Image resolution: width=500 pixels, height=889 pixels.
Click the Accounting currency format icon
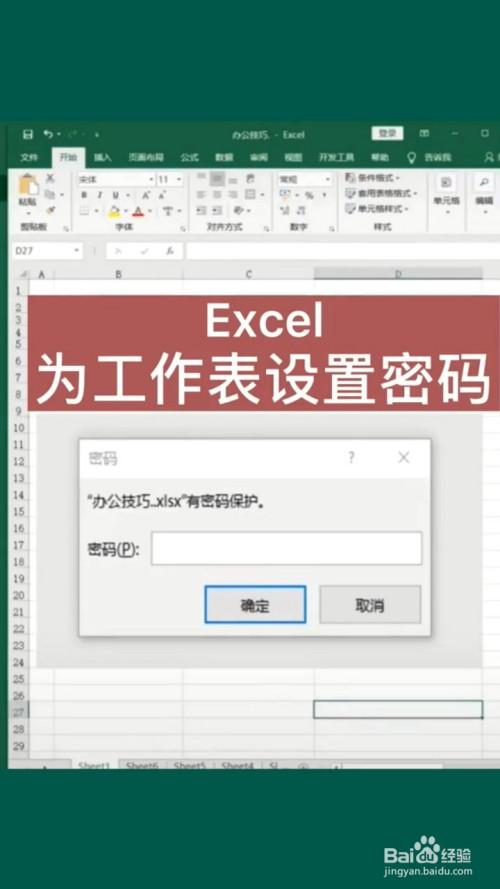point(284,195)
